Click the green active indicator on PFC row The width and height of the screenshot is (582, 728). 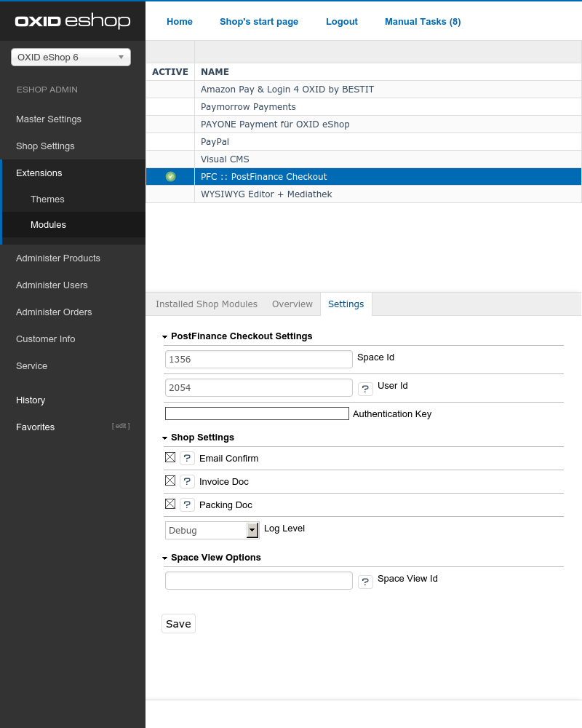pos(170,176)
